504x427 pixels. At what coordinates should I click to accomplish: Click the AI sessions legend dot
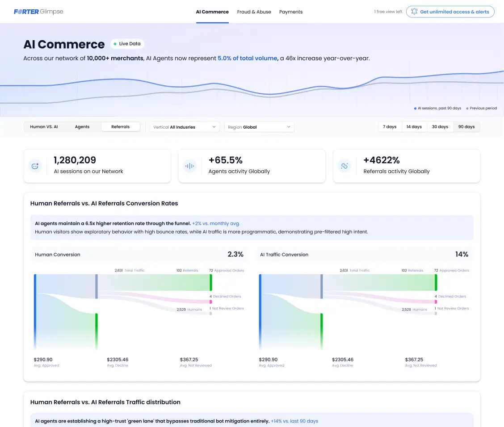[415, 108]
